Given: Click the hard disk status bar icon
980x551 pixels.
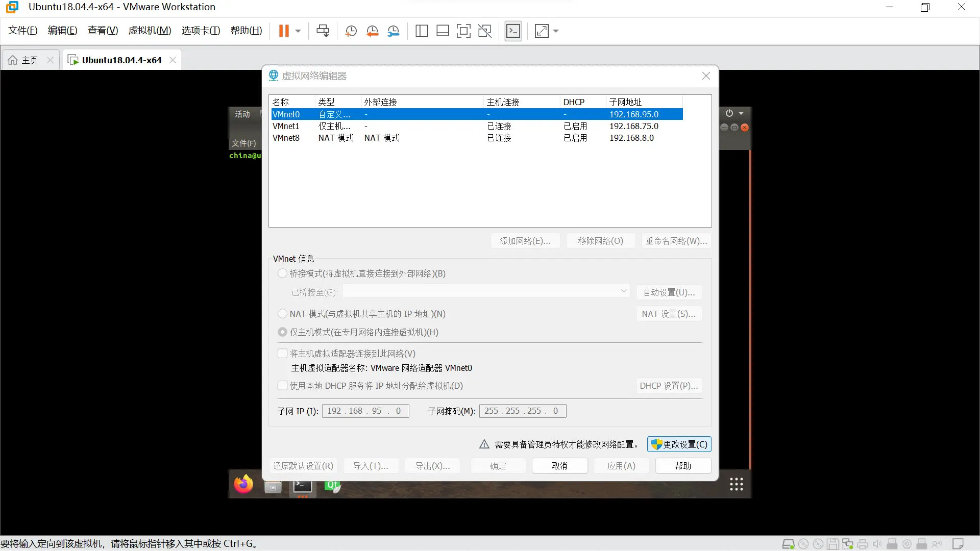Looking at the screenshot, I should [x=788, y=544].
